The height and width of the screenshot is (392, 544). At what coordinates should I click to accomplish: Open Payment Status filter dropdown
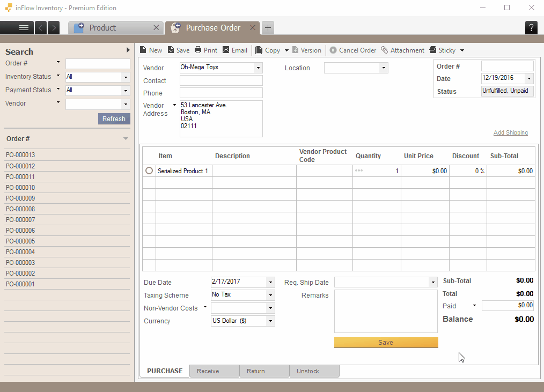click(x=126, y=91)
